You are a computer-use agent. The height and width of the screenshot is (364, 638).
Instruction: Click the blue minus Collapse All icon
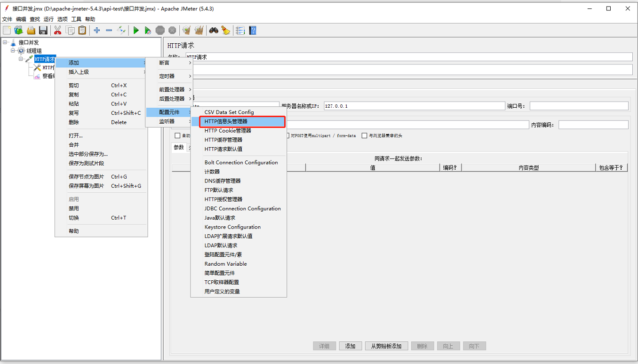[x=109, y=31]
